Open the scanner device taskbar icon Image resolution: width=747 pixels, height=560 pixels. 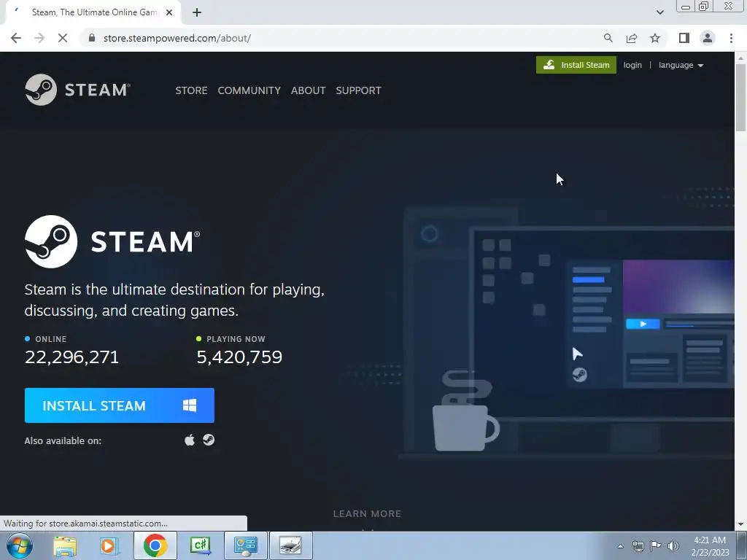(x=290, y=545)
